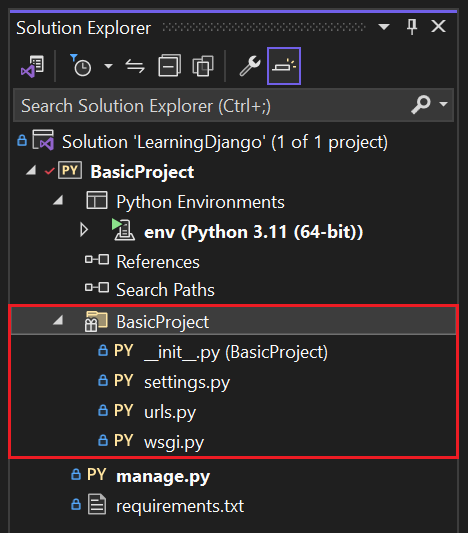Pin the Solution Explorer panel

pyautogui.click(x=412, y=27)
